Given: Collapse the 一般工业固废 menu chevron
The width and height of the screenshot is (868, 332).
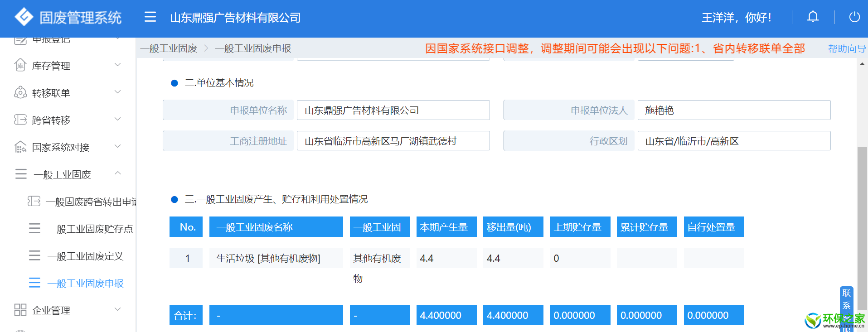Looking at the screenshot, I should tap(118, 173).
